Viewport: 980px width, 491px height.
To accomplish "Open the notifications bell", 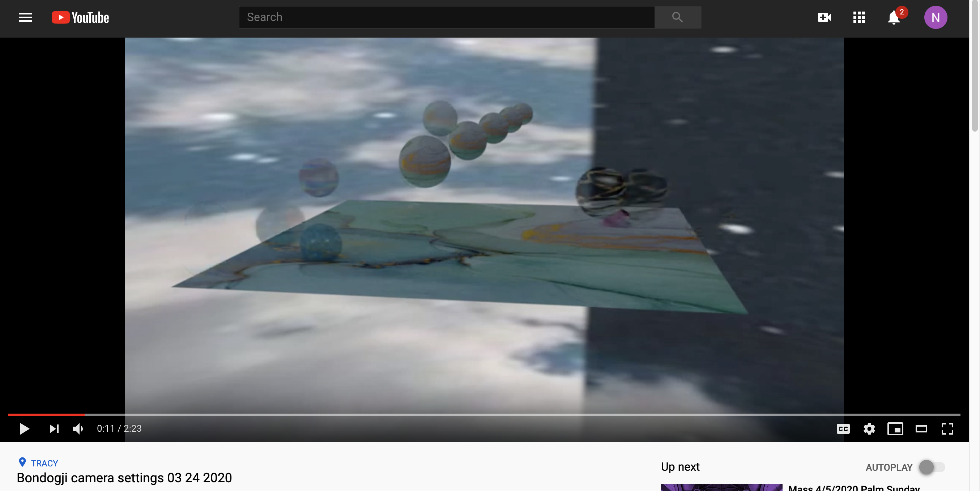I will coord(894,17).
